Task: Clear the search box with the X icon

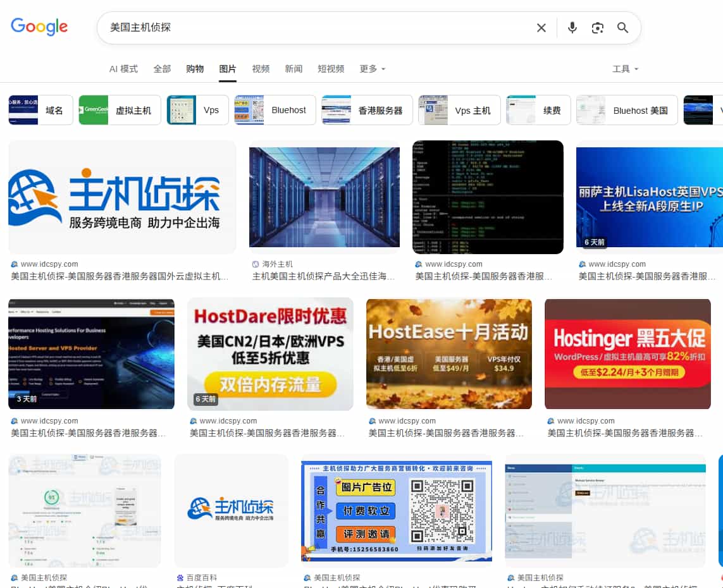Action: (541, 28)
